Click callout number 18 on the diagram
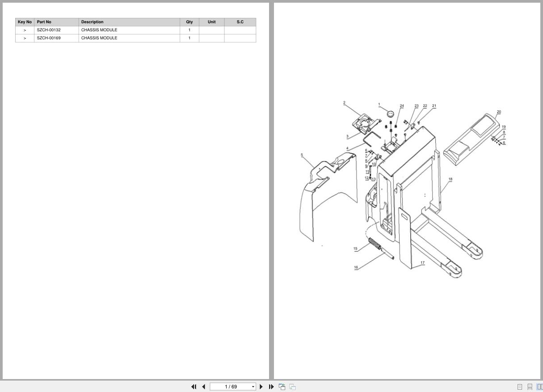Image resolution: width=543 pixels, height=392 pixels. point(450,179)
